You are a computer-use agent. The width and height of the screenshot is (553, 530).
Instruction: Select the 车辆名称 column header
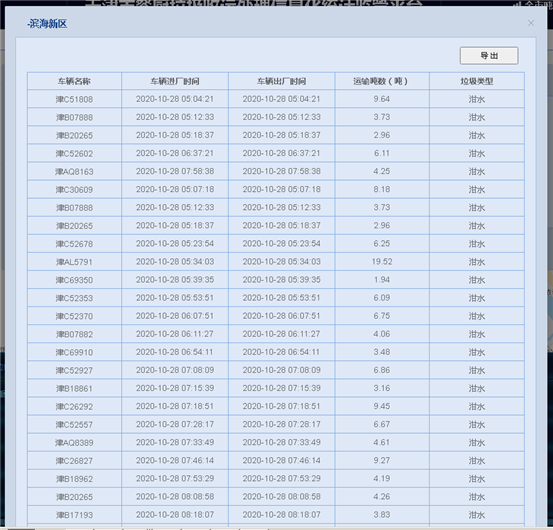[x=74, y=81]
